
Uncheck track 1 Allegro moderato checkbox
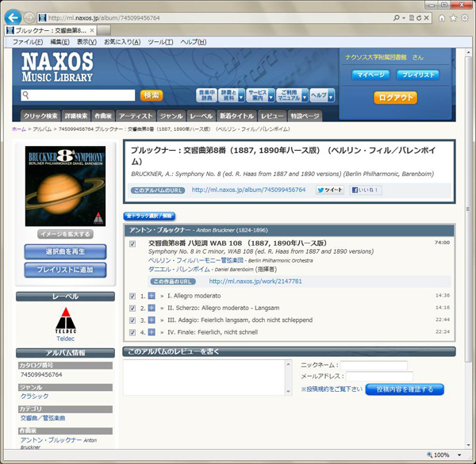point(132,296)
